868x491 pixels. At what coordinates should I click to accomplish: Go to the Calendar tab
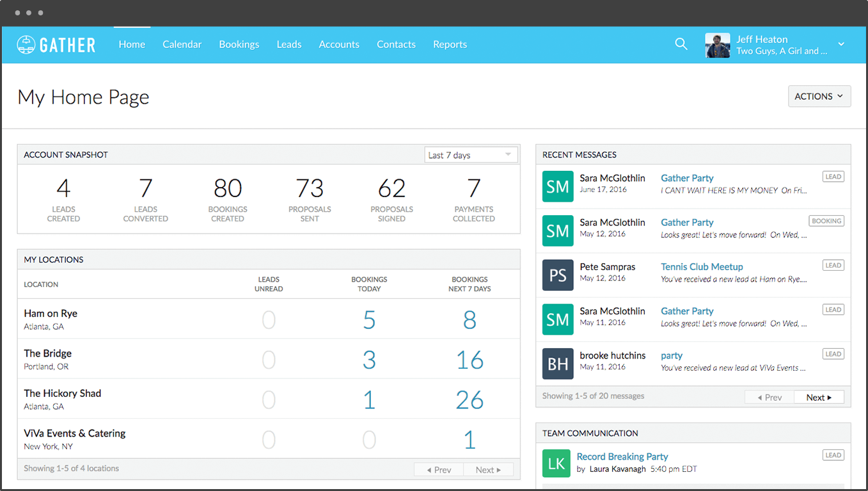tap(182, 45)
